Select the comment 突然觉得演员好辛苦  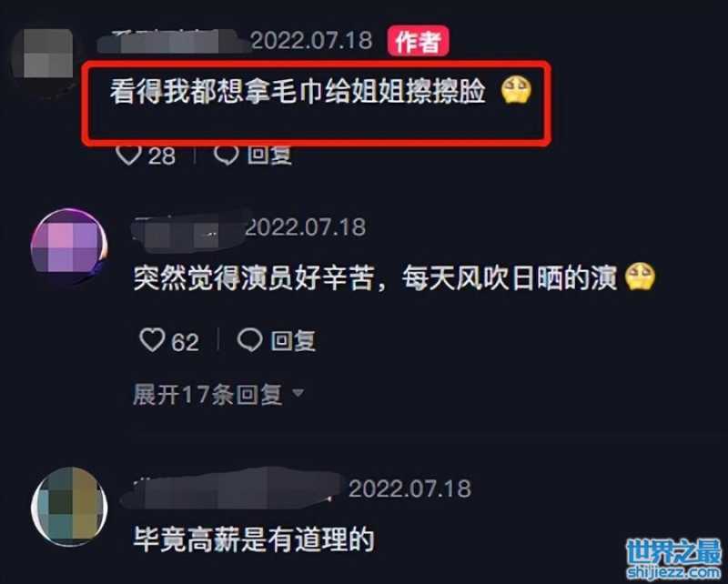pyautogui.click(x=376, y=278)
